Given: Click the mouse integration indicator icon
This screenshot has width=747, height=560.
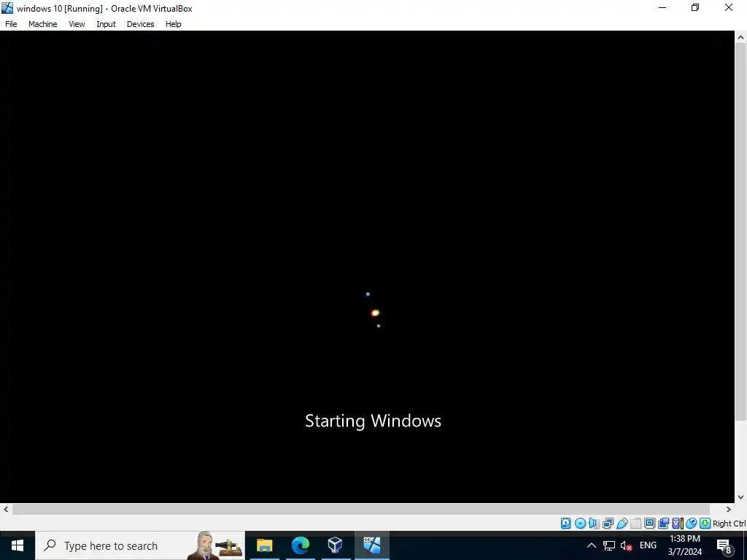Looking at the screenshot, I should 692,524.
